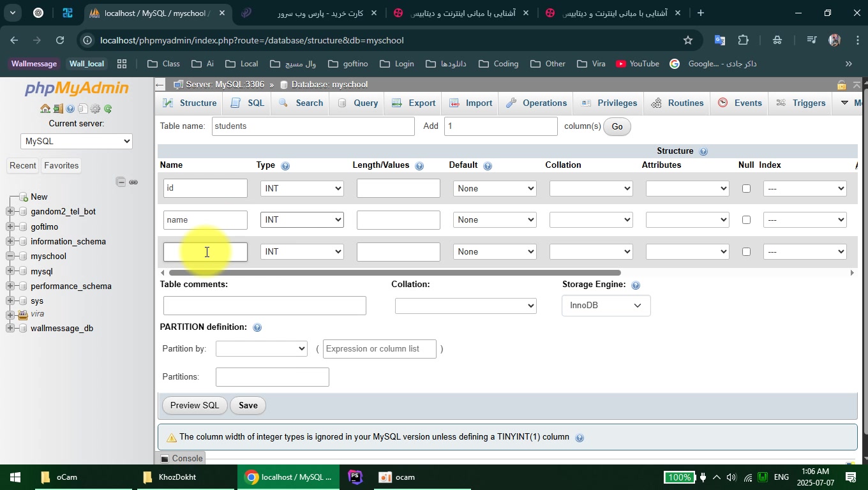Screen dimensions: 868x490
Task: Open the Export tab
Action: pyautogui.click(x=414, y=103)
